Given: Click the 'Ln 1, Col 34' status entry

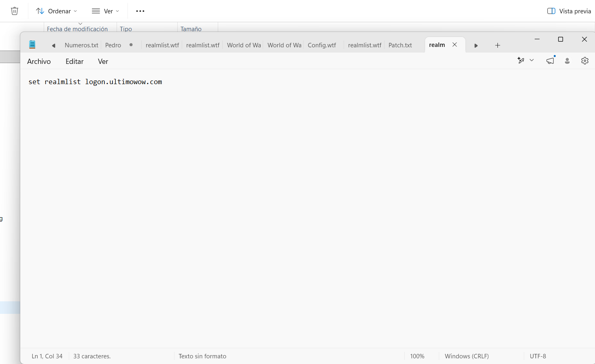Looking at the screenshot, I should point(47,356).
